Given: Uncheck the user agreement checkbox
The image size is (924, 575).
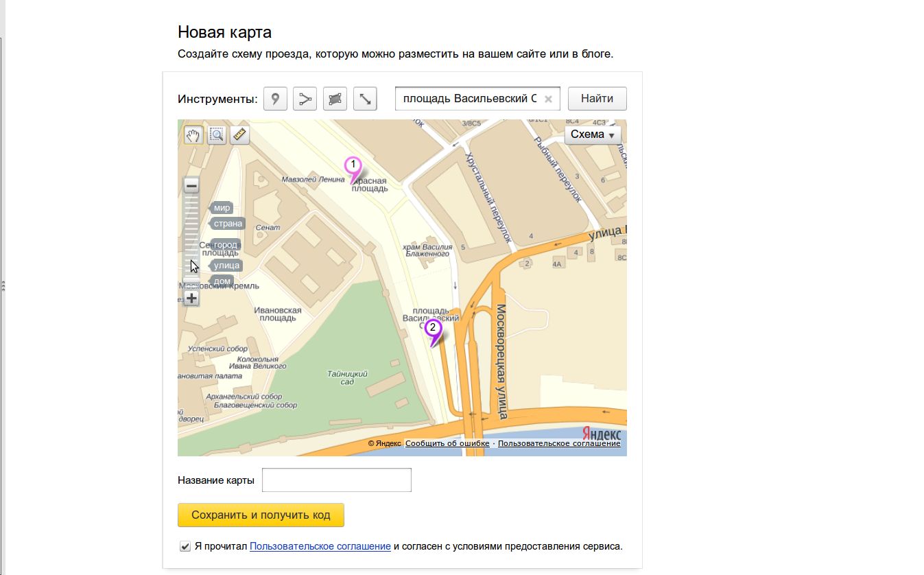Looking at the screenshot, I should 185,547.
